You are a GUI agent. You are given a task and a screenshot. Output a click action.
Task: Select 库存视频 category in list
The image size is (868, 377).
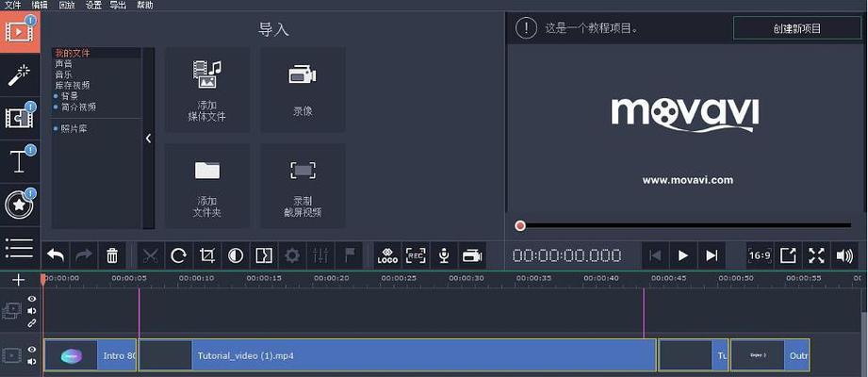pos(72,85)
